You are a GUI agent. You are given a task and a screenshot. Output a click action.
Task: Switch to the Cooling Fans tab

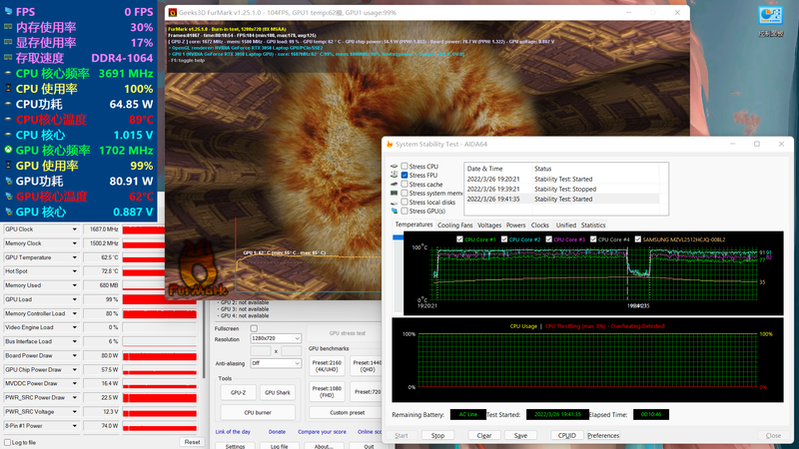(x=455, y=225)
